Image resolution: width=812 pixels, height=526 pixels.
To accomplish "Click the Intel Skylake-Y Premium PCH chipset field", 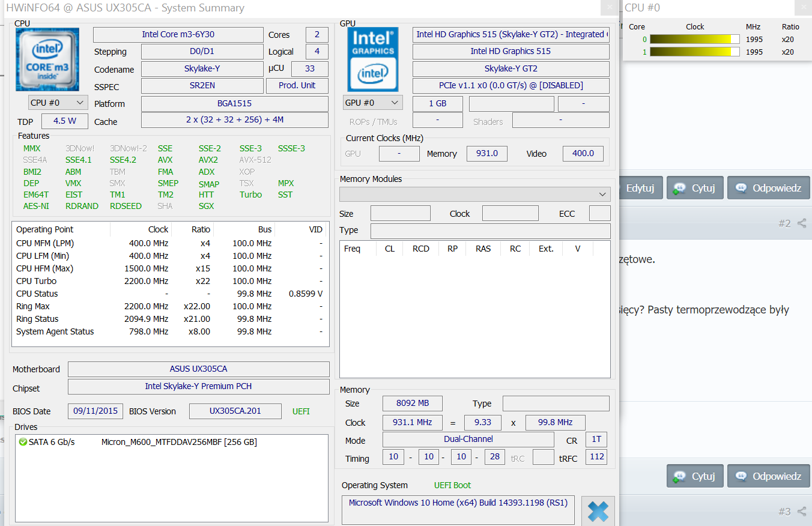I will (199, 386).
